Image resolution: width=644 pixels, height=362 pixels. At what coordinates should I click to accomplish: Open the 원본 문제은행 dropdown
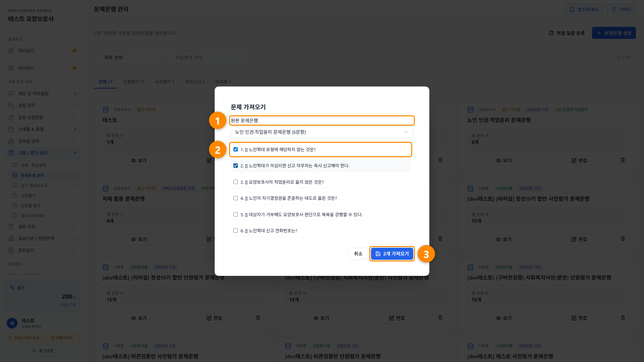click(x=322, y=132)
